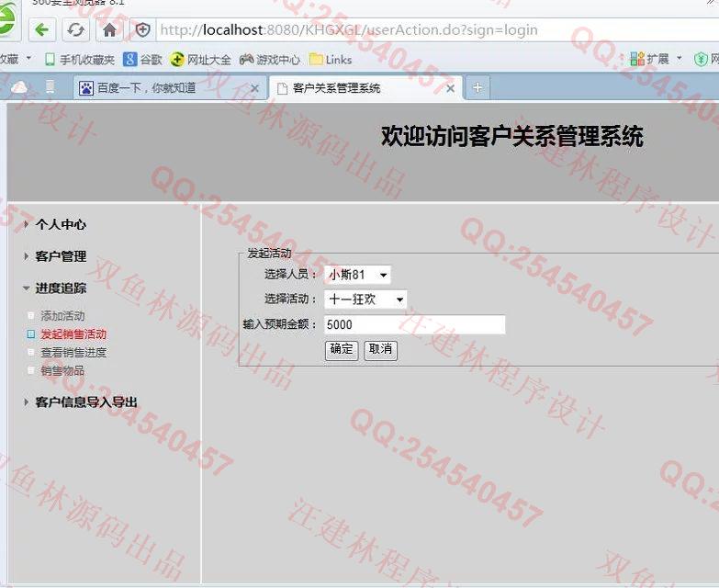The width and height of the screenshot is (719, 588).
Task: Open the 选择人员 dropdown showing 小斯81
Action: tap(358, 275)
